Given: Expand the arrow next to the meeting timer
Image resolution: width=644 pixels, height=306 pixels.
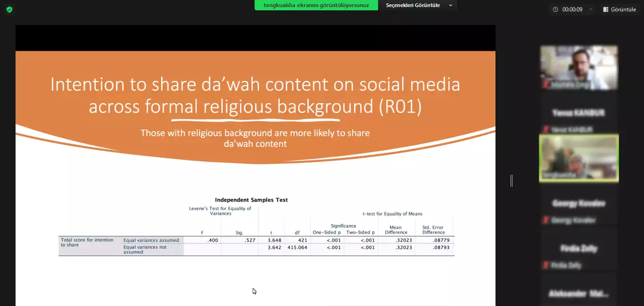Looking at the screenshot, I should 591,9.
